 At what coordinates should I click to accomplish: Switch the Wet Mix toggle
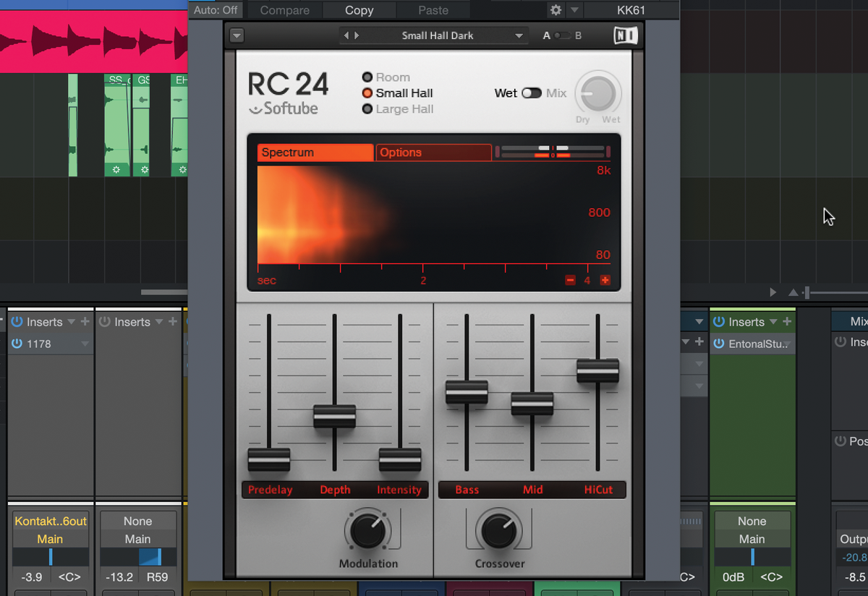coord(531,93)
